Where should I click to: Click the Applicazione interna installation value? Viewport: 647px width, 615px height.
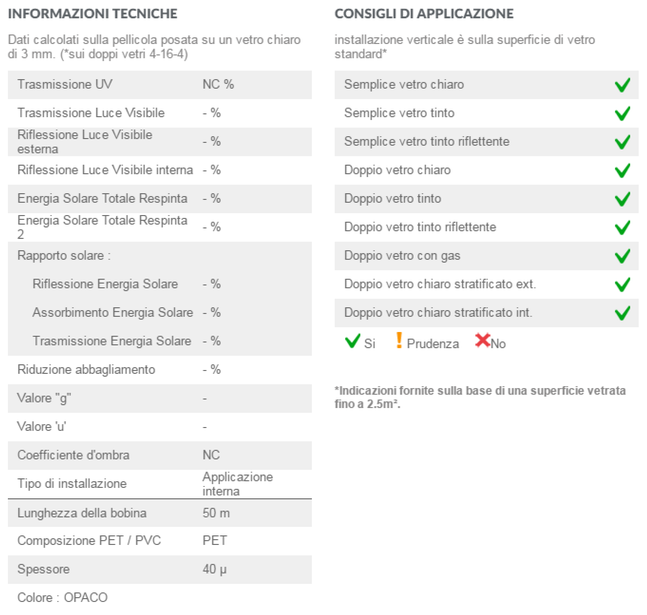point(238,484)
